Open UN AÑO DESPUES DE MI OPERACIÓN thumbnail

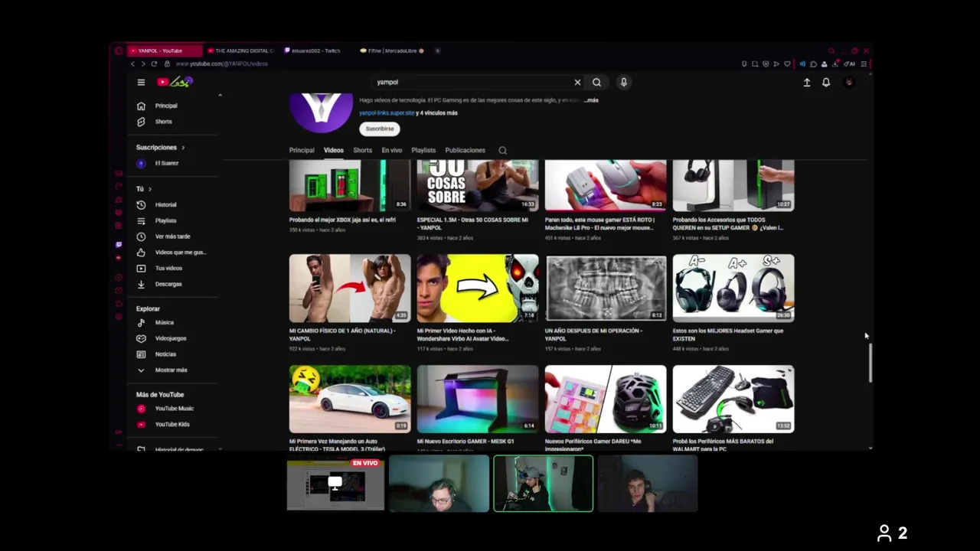coord(606,288)
